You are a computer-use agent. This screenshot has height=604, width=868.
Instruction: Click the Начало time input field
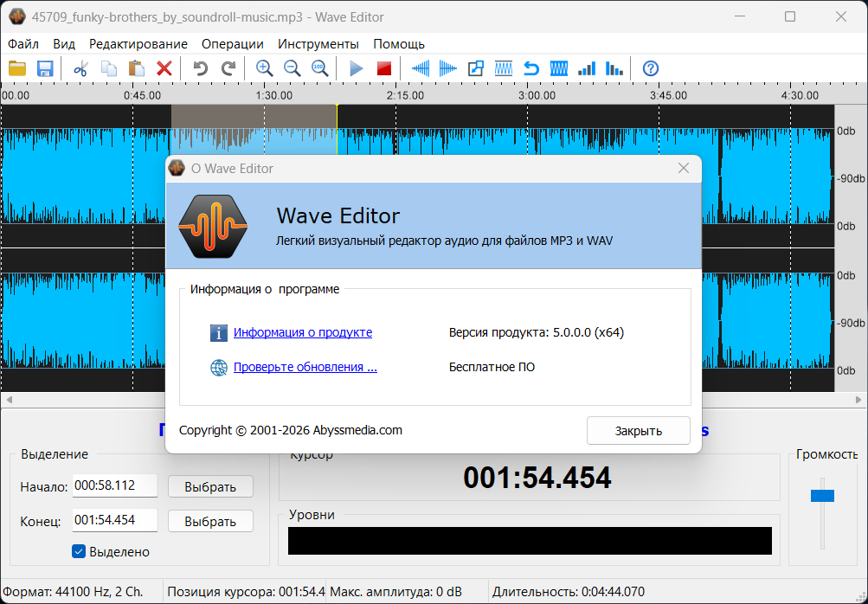pos(114,485)
